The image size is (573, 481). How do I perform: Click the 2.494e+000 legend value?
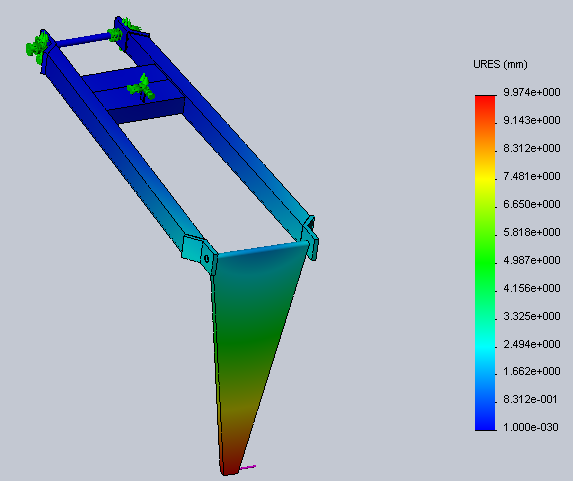coord(532,344)
